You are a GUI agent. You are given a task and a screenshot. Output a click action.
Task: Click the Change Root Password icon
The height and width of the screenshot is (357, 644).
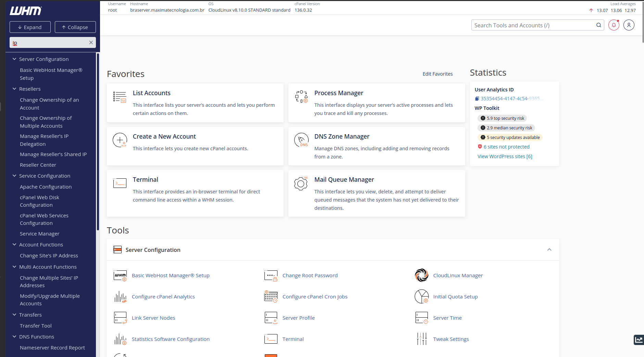click(x=271, y=276)
